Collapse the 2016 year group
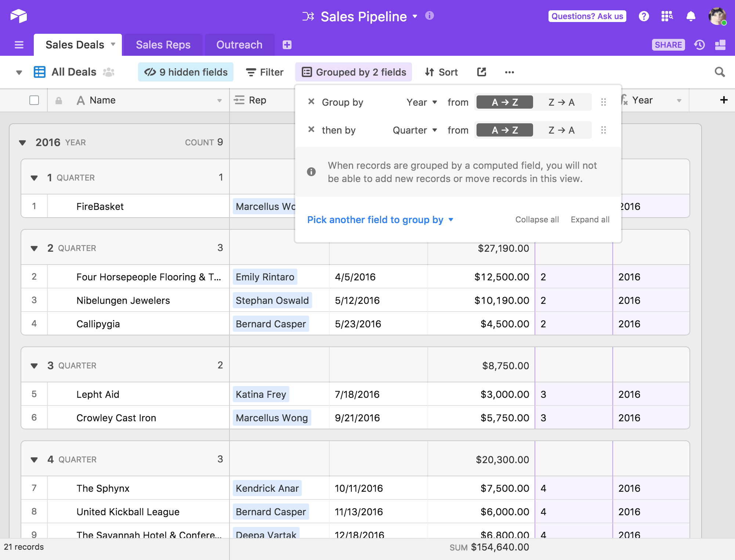 [22, 143]
